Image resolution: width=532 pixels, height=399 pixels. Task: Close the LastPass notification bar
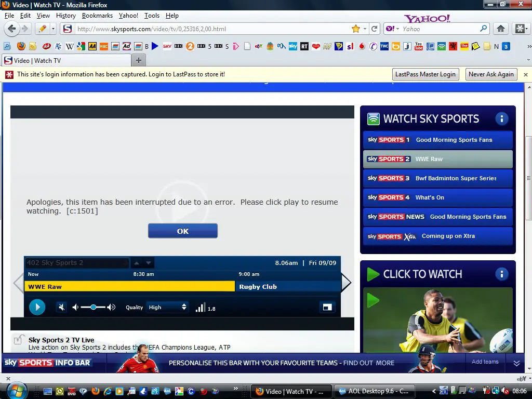pyautogui.click(x=526, y=75)
